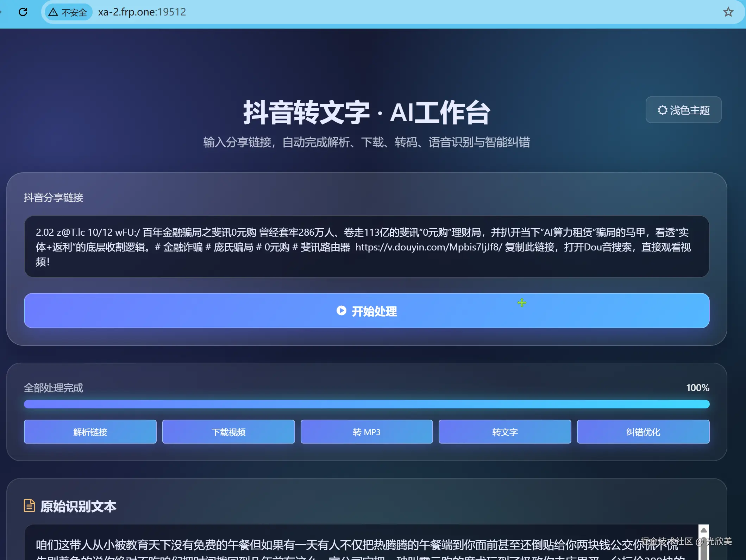Expand 解析链接 processing step

coord(90,432)
